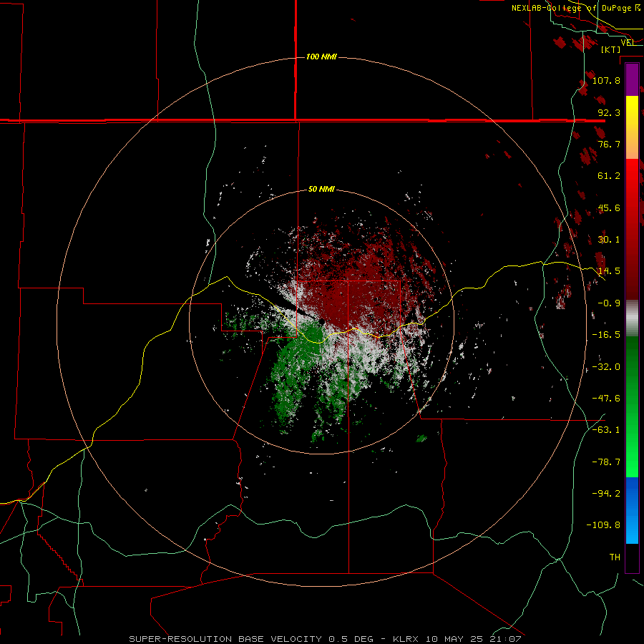Viewport: 644px width, 644px height.
Task: Select the 76.7 value on velocity scale
Action: (x=609, y=144)
